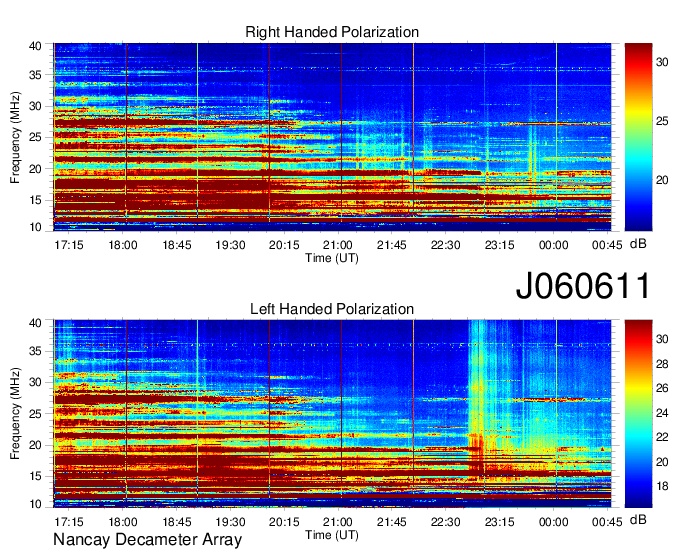Click the 10 MHz frequency tick of the Right Handed plot
Viewport: 680px width, 552px height.
coord(36,227)
